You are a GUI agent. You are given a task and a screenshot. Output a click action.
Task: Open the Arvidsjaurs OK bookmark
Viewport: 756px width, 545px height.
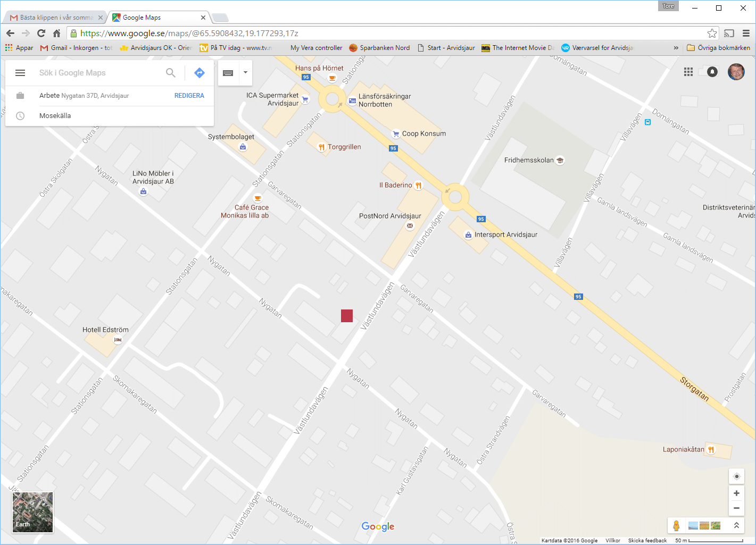[156, 48]
